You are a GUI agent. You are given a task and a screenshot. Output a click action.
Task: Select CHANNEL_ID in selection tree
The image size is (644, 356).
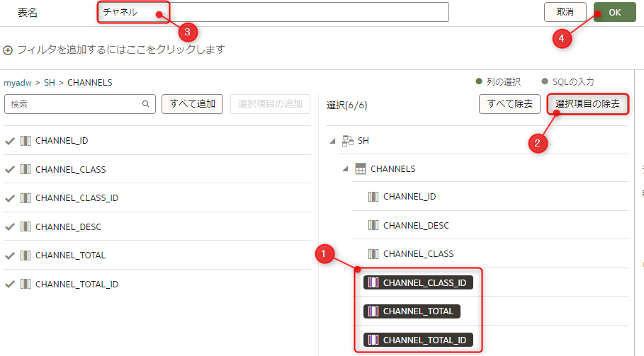(x=409, y=197)
